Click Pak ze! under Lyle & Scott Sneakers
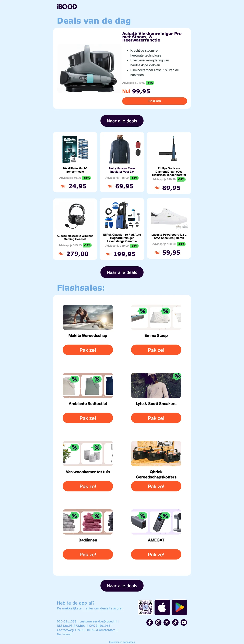Screen dimensions: 244x644 pyautogui.click(x=156, y=418)
